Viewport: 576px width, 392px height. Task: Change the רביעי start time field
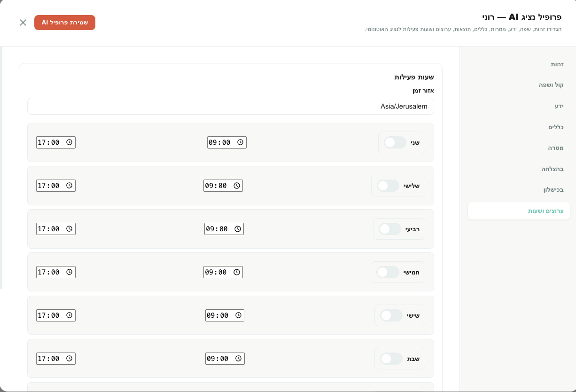pyautogui.click(x=224, y=229)
